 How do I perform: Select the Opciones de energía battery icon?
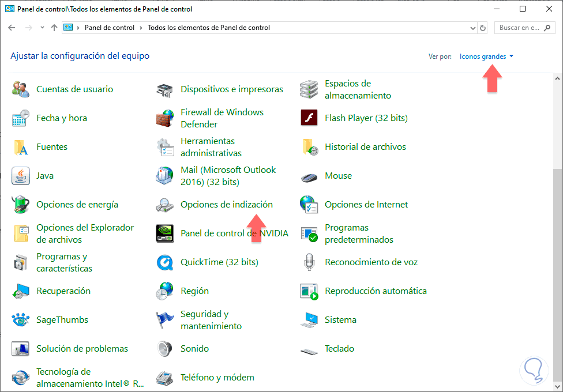coord(21,205)
